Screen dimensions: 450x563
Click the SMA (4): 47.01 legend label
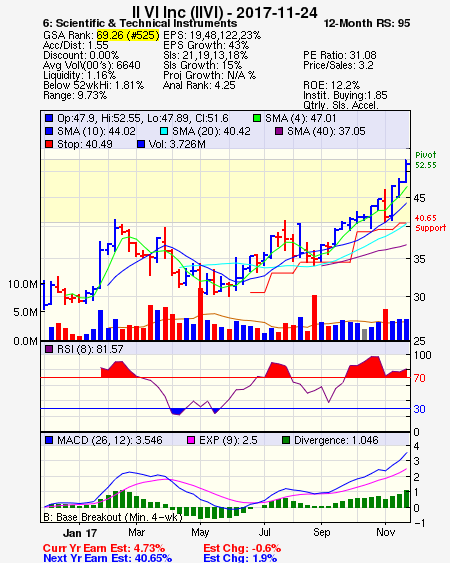301,118
